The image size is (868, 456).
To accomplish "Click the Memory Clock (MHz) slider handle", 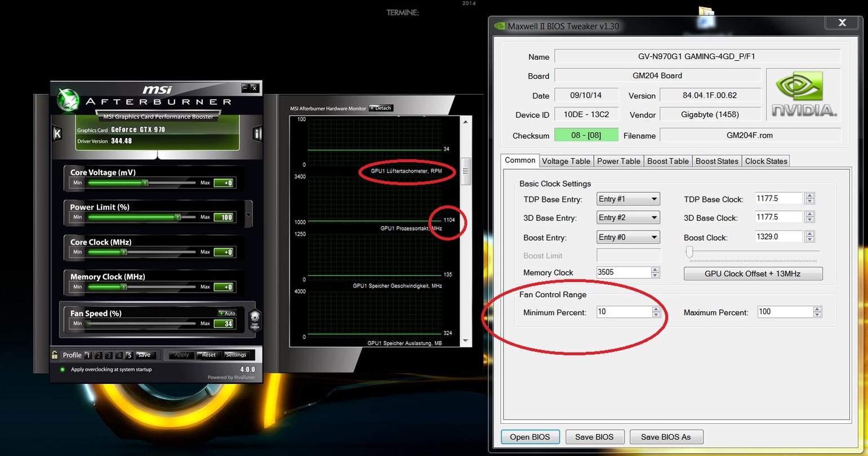I will click(x=122, y=287).
